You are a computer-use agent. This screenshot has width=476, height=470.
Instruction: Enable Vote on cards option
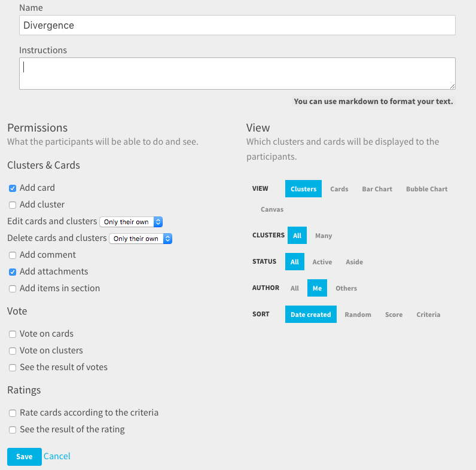click(13, 334)
